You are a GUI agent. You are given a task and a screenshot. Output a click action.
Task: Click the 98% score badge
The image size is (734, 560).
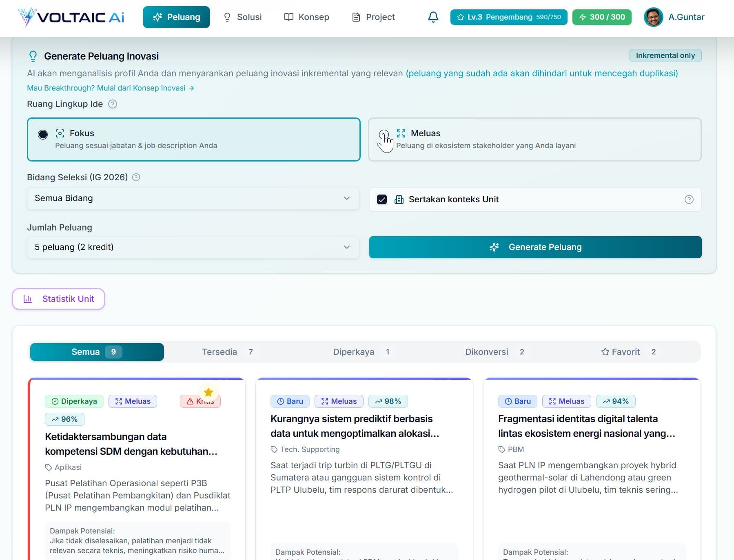tap(388, 401)
